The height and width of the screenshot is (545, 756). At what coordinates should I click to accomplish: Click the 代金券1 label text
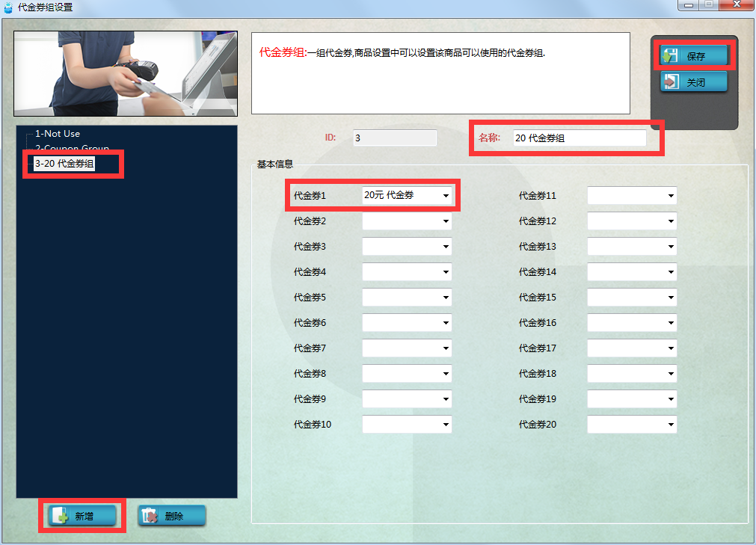[310, 196]
